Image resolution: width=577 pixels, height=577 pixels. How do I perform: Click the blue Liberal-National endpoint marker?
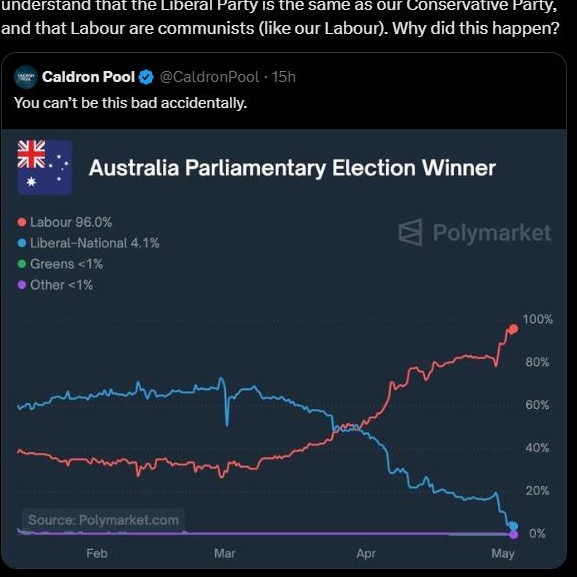(x=513, y=526)
